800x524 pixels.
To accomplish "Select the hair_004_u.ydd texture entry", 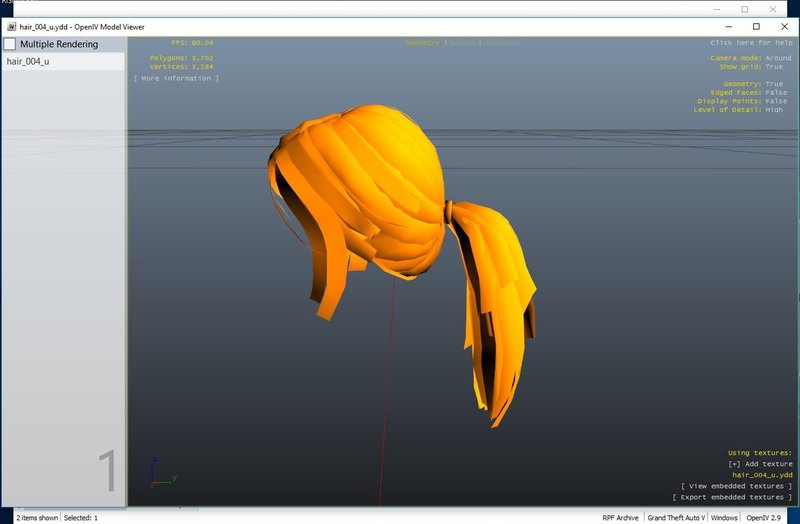I will [x=762, y=475].
